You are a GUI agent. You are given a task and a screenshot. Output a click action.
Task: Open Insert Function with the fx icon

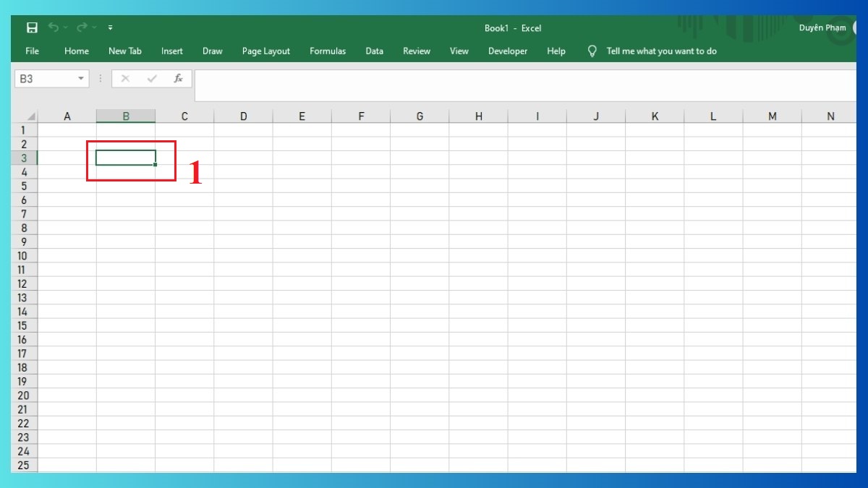pyautogui.click(x=178, y=78)
